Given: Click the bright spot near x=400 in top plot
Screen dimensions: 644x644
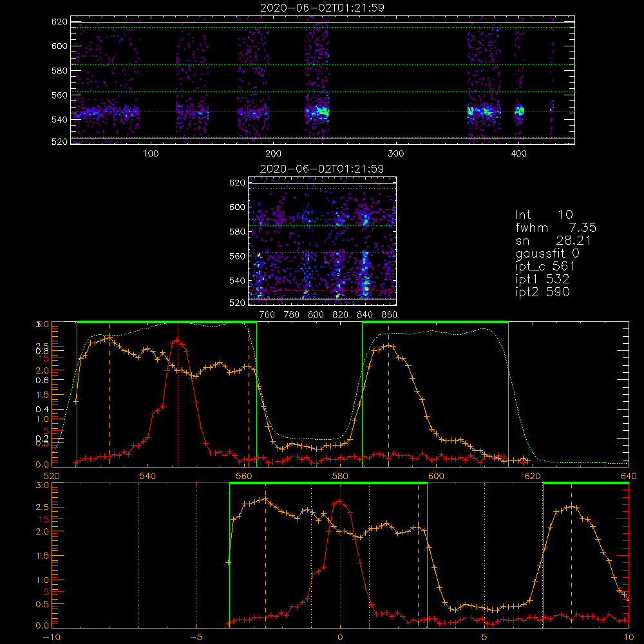Looking at the screenshot, I should (520, 111).
